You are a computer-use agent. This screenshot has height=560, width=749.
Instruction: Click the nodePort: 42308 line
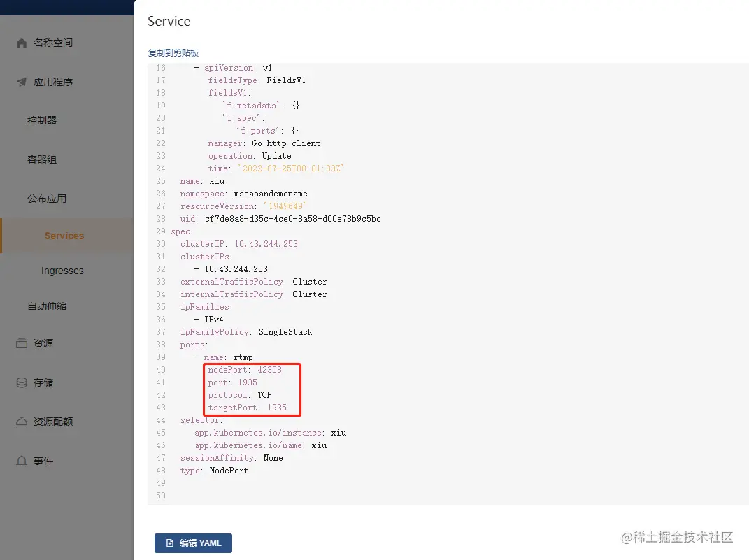click(245, 370)
